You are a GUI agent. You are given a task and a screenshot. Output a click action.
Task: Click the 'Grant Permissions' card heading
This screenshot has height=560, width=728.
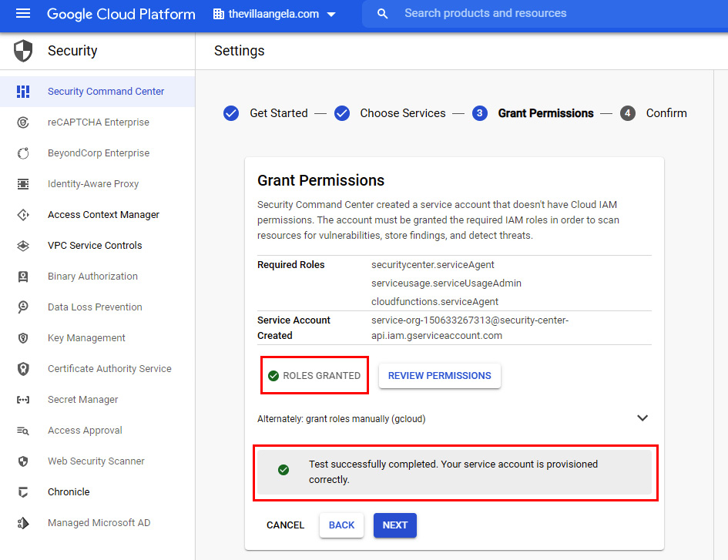point(320,180)
